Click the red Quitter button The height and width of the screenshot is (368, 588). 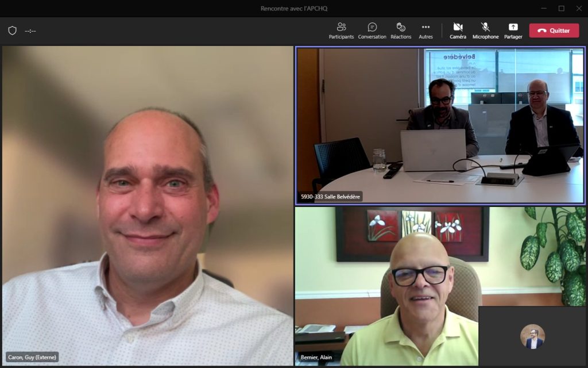pos(554,30)
